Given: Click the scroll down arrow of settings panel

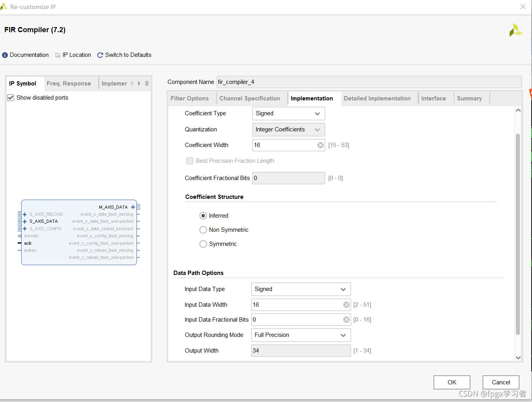Looking at the screenshot, I should [518, 358].
